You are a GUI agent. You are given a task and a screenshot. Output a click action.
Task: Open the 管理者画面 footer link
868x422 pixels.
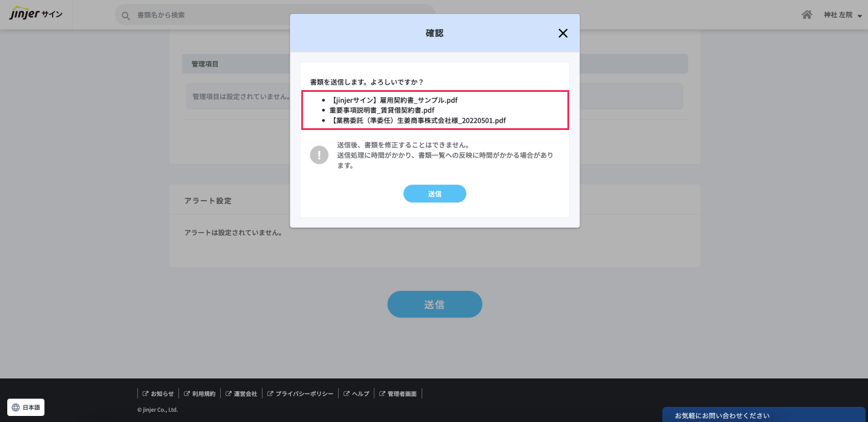(398, 394)
